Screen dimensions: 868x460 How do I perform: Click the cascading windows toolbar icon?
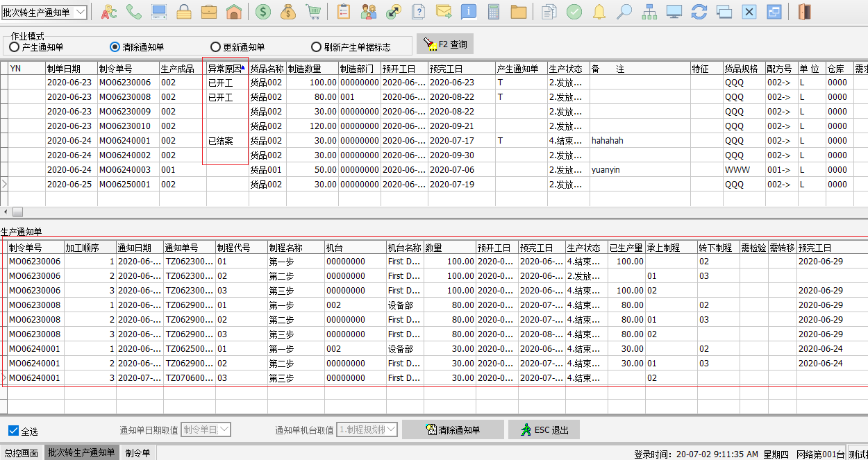pos(724,12)
